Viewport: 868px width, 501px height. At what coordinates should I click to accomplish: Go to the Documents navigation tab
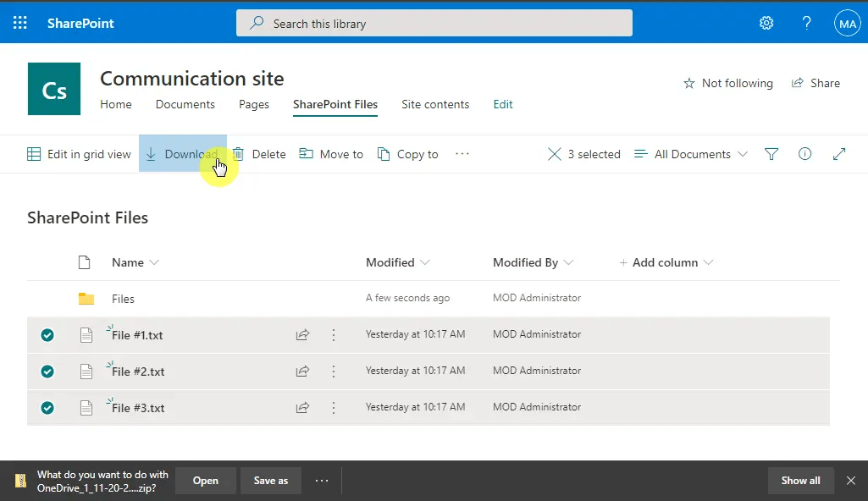coord(185,104)
